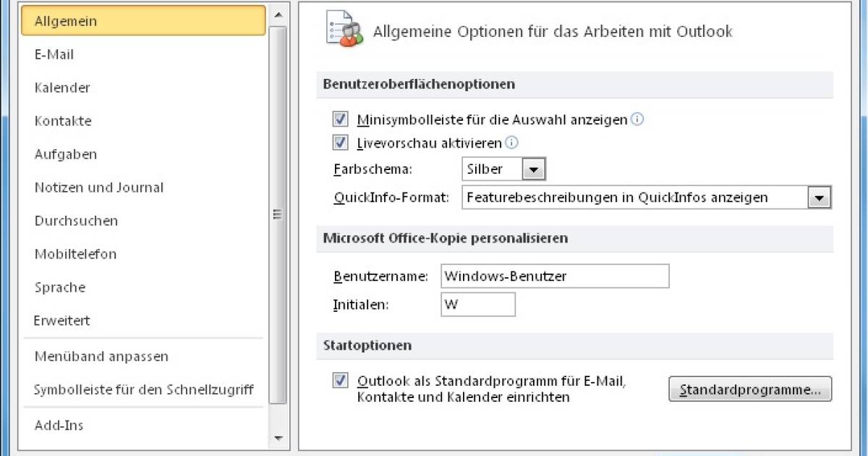Go to Aufgaben settings

[x=64, y=153]
